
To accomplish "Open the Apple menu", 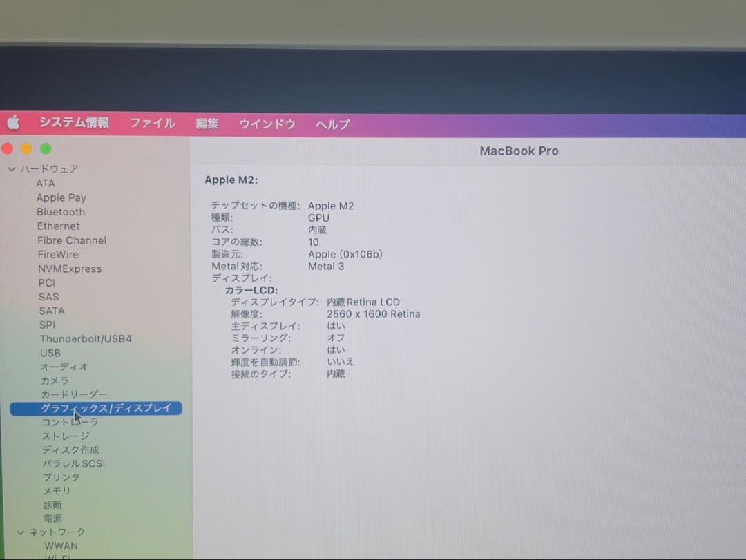I will tap(14, 122).
